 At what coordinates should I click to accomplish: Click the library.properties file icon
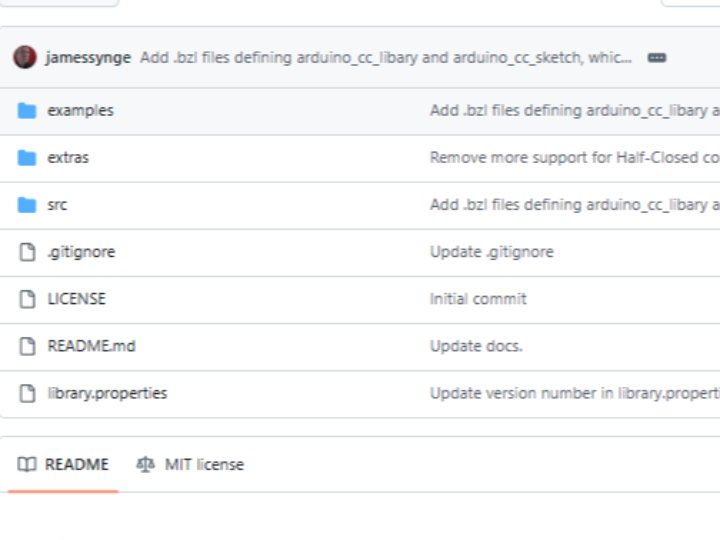[x=27, y=393]
